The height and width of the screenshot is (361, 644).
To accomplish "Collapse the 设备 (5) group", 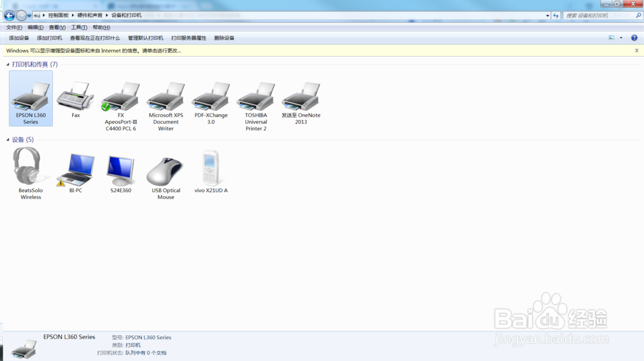I will pos(8,139).
